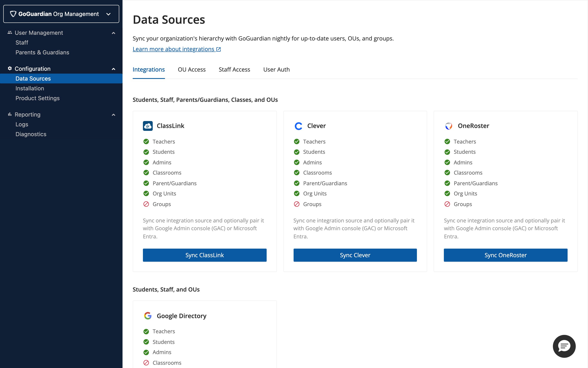Screen dimensions: 588x368
Task: Open the GoGuardian Org Management product switcher
Action: click(61, 14)
